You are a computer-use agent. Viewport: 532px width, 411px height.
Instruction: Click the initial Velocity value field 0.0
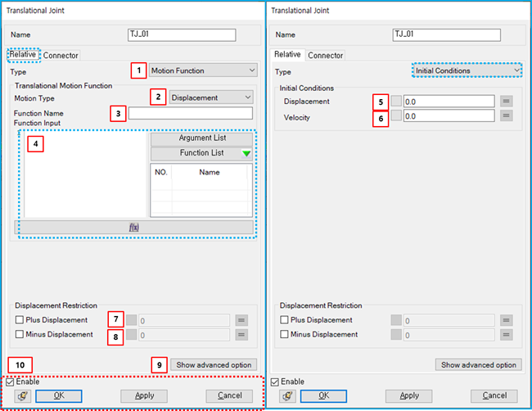[x=449, y=116]
